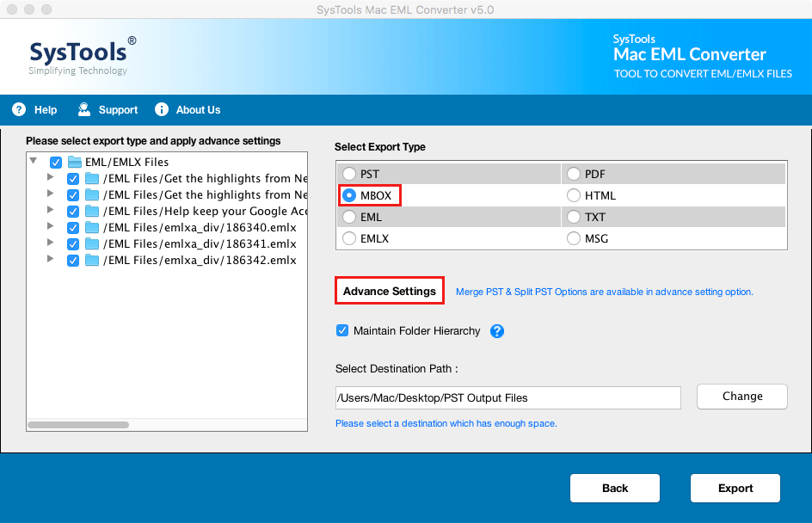Click the Change destination button
812x523 pixels.
tap(742, 397)
